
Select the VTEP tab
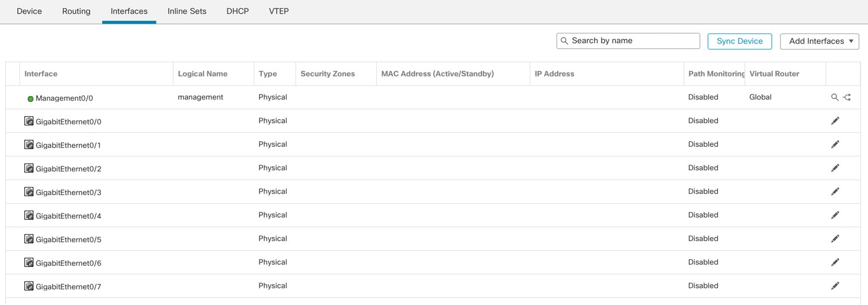point(279,12)
